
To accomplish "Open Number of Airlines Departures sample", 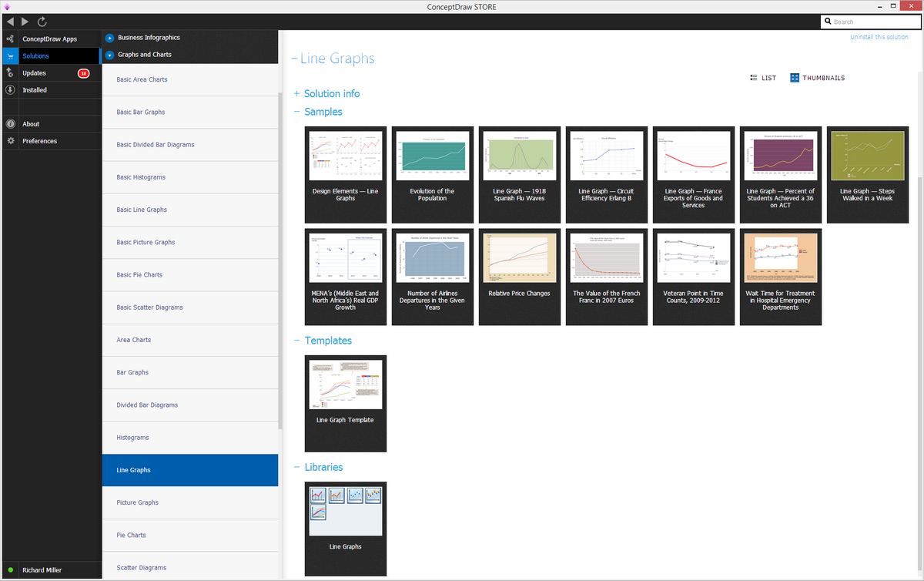I will [433, 276].
